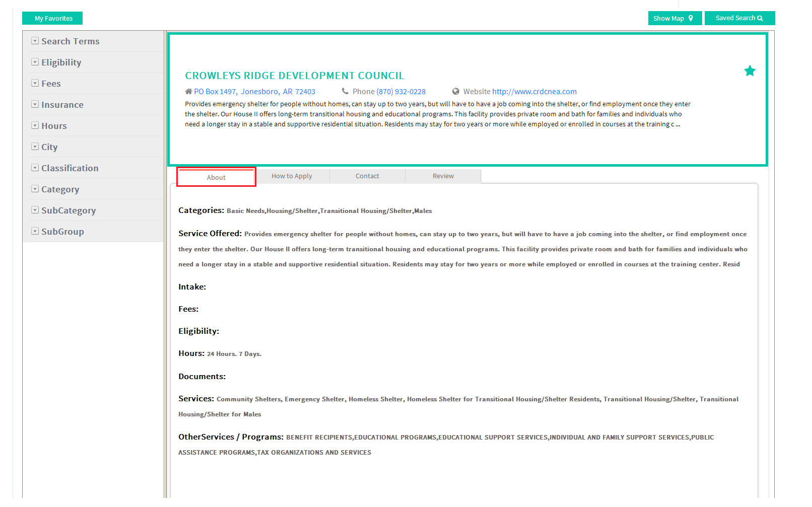This screenshot has height=507, width=812.
Task: Expand the Search Terms filter arrow
Action: coord(35,41)
